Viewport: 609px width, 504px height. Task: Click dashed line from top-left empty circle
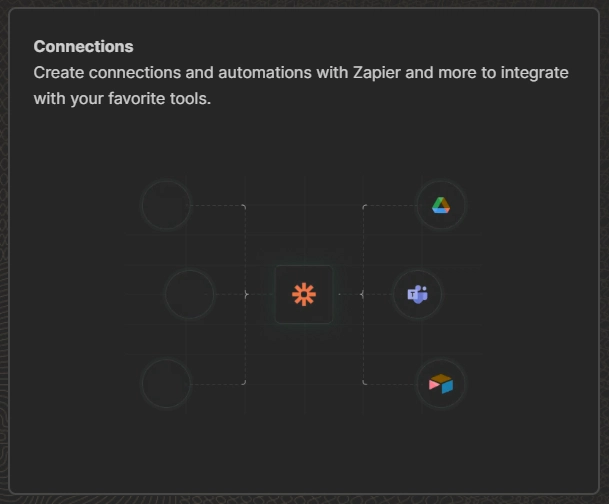point(218,205)
